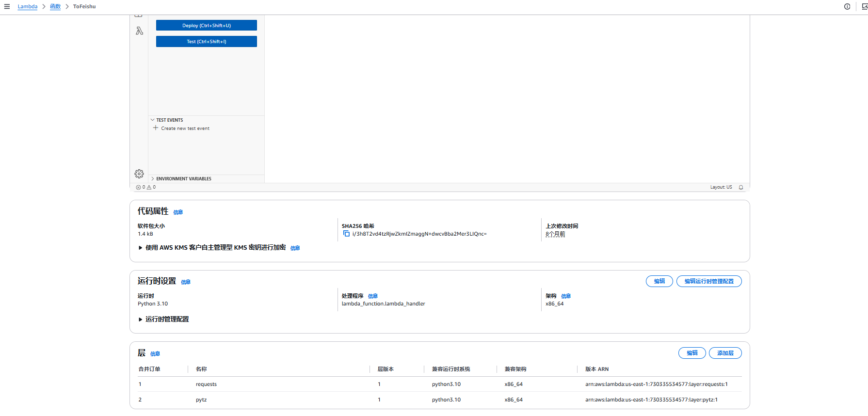Click the requests layer ARN
This screenshot has width=868, height=416.
point(657,384)
